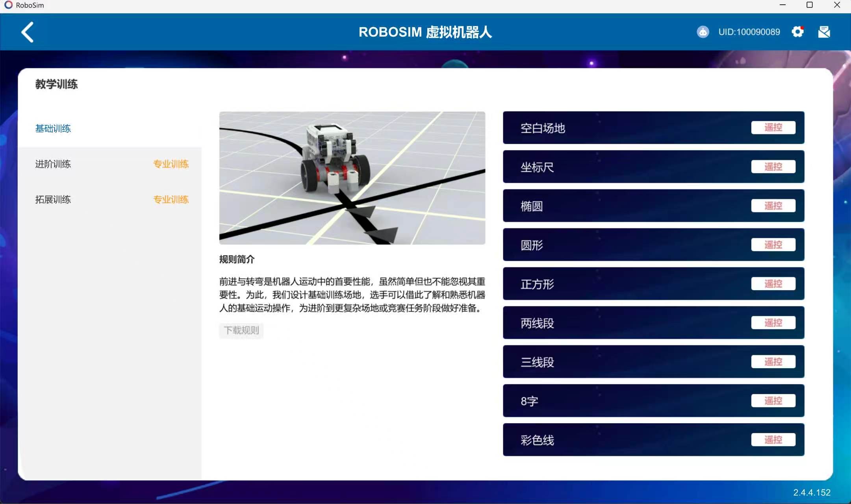Open the user avatar profile icon
The image size is (851, 504).
point(703,32)
